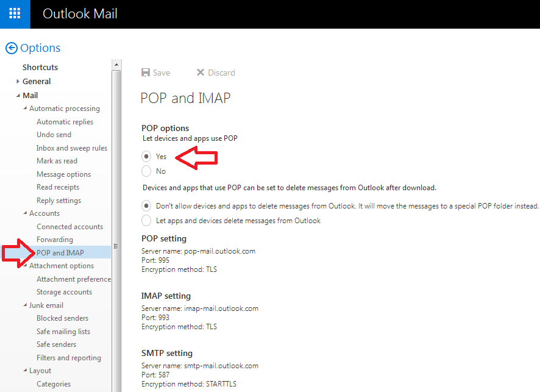The image size is (540, 392).
Task: Choose Don't allow devices to delete messages
Action: [146, 206]
